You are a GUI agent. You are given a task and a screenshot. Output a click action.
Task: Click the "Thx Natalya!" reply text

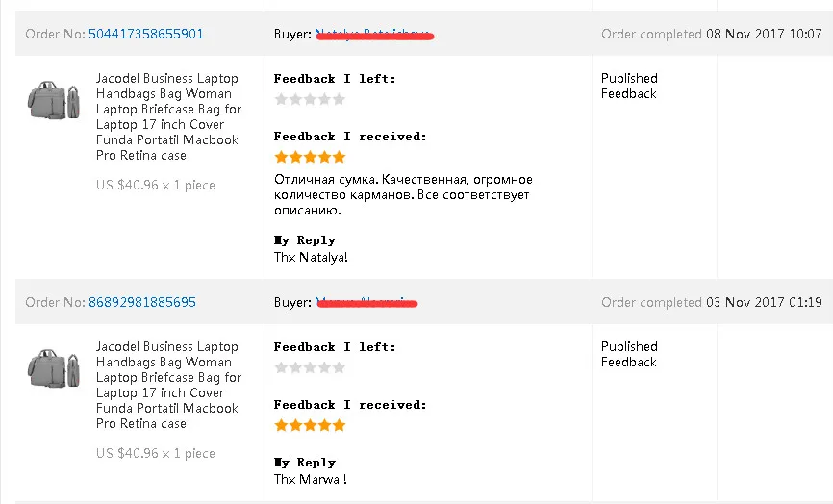click(311, 257)
